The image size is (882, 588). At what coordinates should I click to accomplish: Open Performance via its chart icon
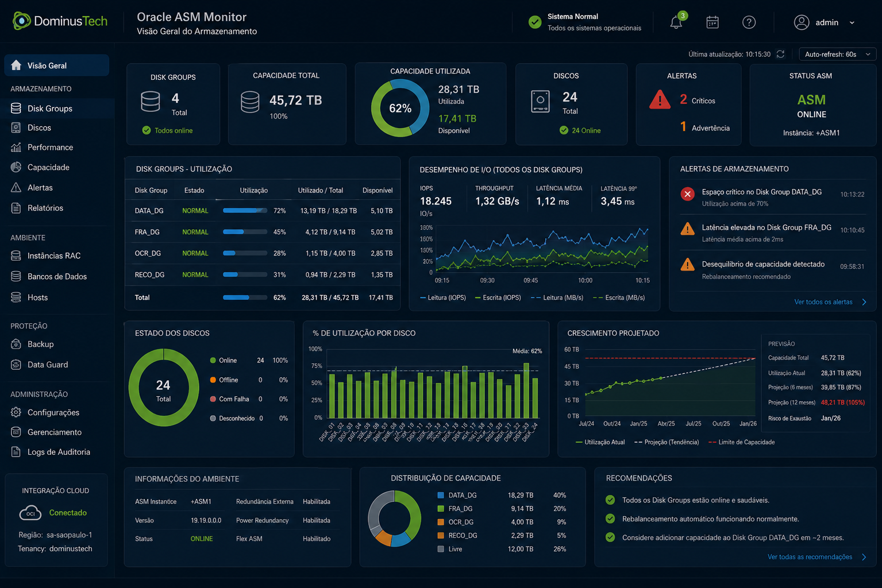pyautogui.click(x=16, y=147)
